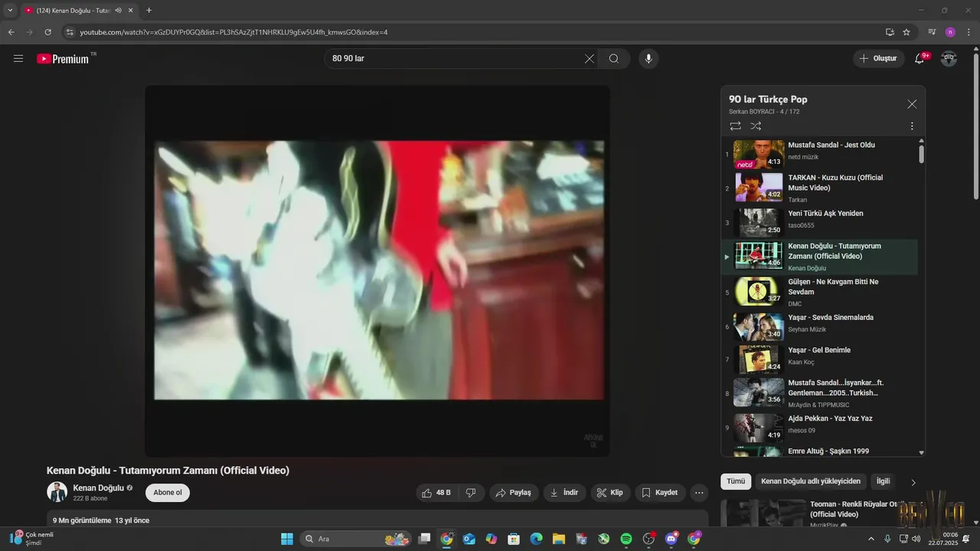Screen dimensions: 980x551
Task: Submit search with the magnifier button
Action: (x=614, y=58)
